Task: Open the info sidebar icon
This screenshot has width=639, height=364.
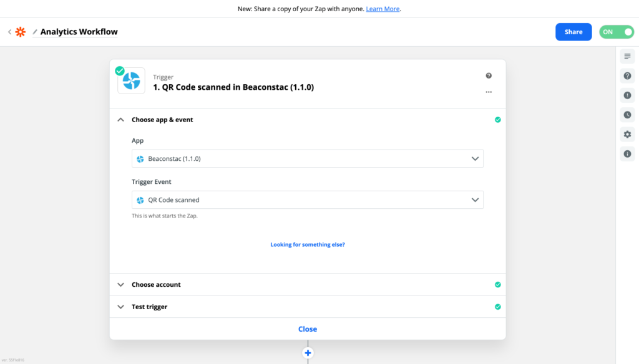Action: (x=628, y=154)
